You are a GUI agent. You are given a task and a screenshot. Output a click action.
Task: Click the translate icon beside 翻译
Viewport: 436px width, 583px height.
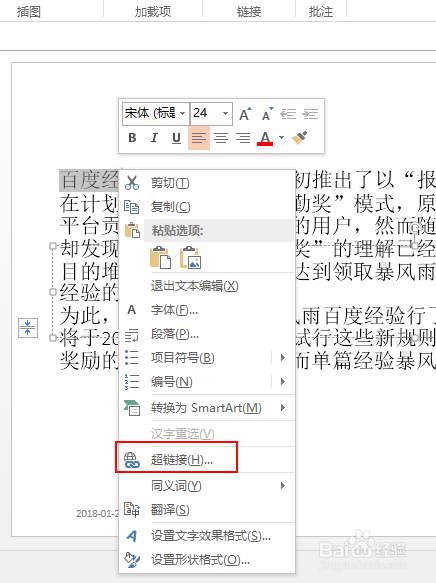pyautogui.click(x=132, y=510)
